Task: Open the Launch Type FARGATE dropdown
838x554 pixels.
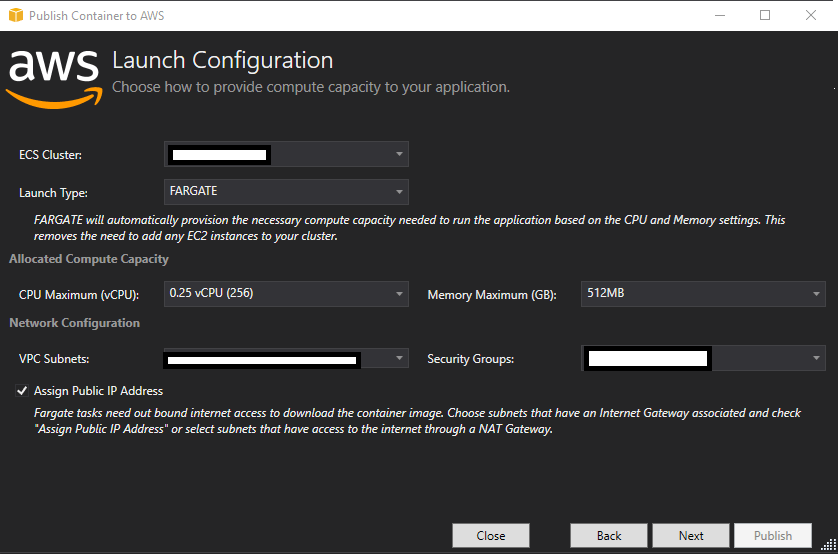Action: (286, 192)
